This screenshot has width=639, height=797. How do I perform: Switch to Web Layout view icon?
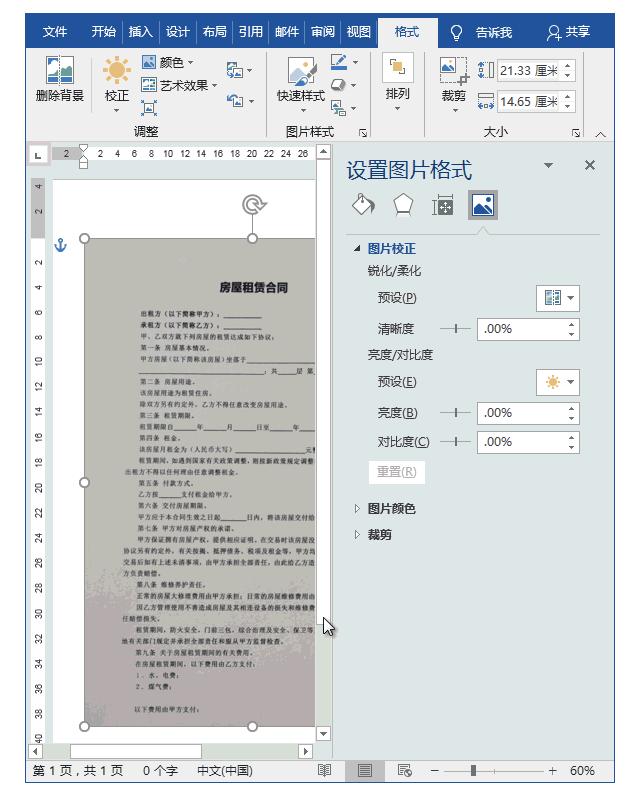(404, 771)
